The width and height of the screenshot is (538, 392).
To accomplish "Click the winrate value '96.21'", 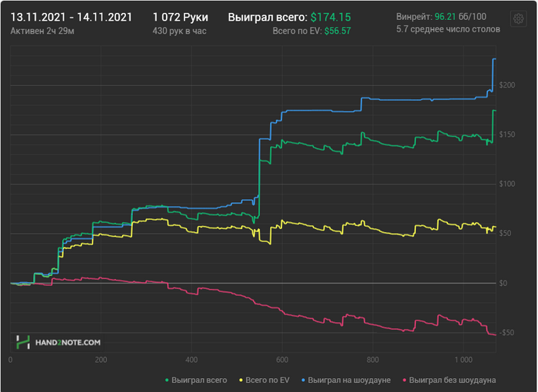I will click(x=445, y=16).
